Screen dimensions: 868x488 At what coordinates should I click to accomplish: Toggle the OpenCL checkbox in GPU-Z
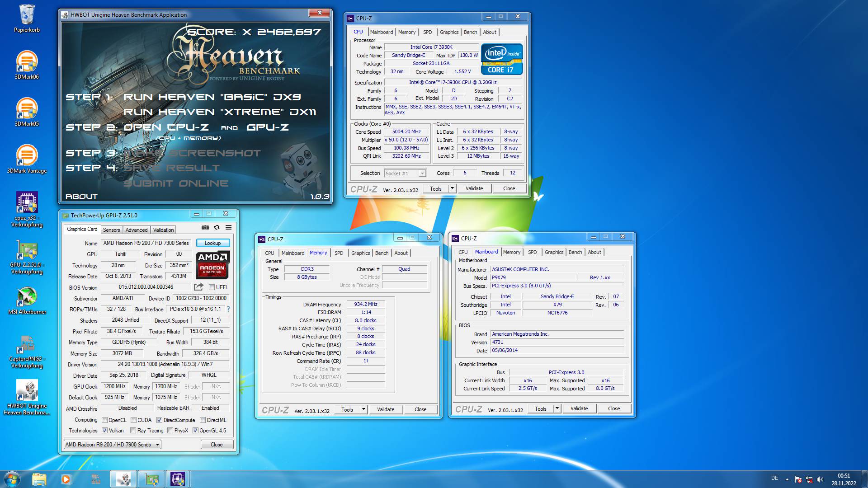(x=104, y=420)
